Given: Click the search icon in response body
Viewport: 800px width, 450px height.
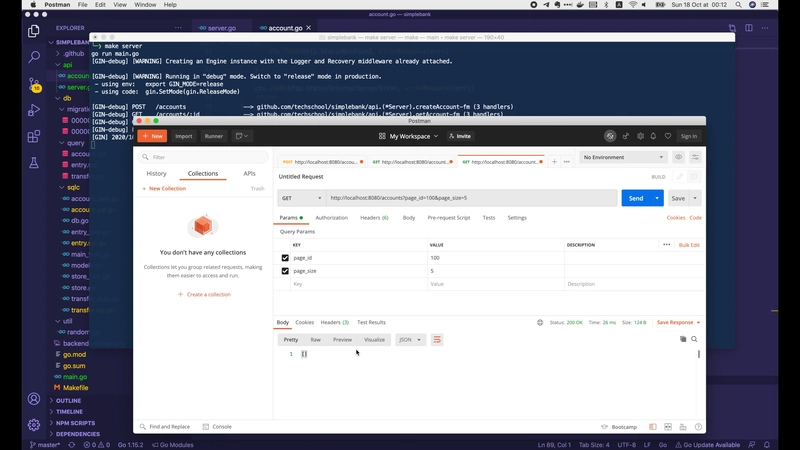Looking at the screenshot, I should [695, 339].
